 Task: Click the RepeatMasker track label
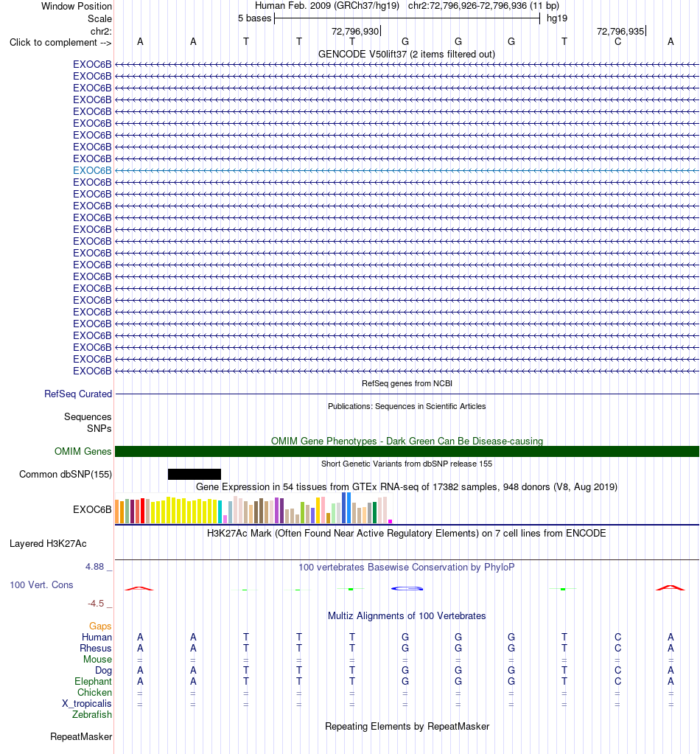[x=81, y=737]
